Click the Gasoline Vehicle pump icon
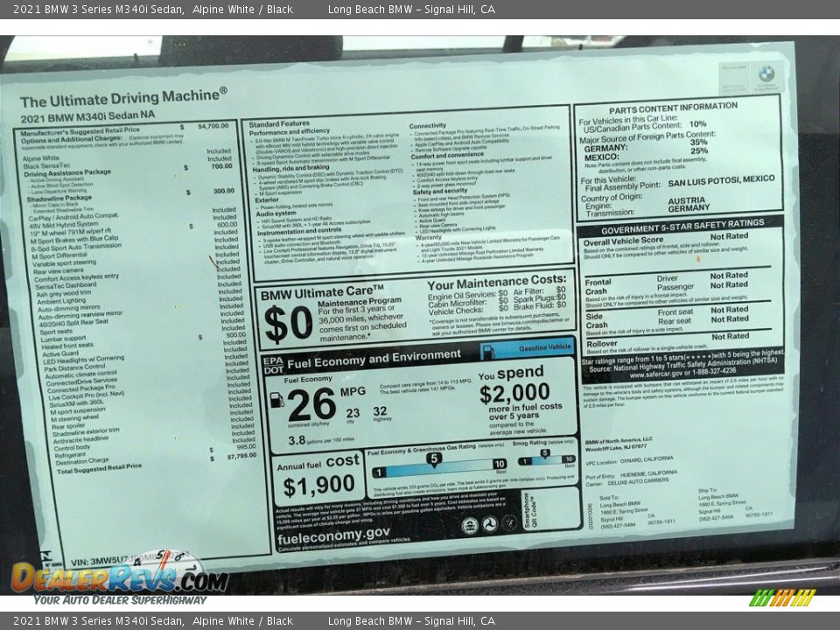 pos(488,352)
